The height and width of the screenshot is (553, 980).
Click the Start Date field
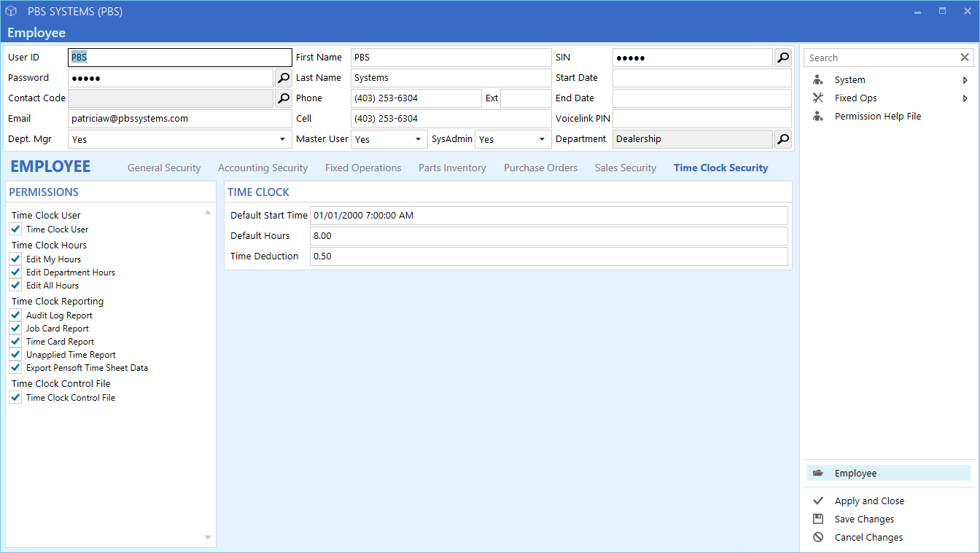(x=702, y=78)
